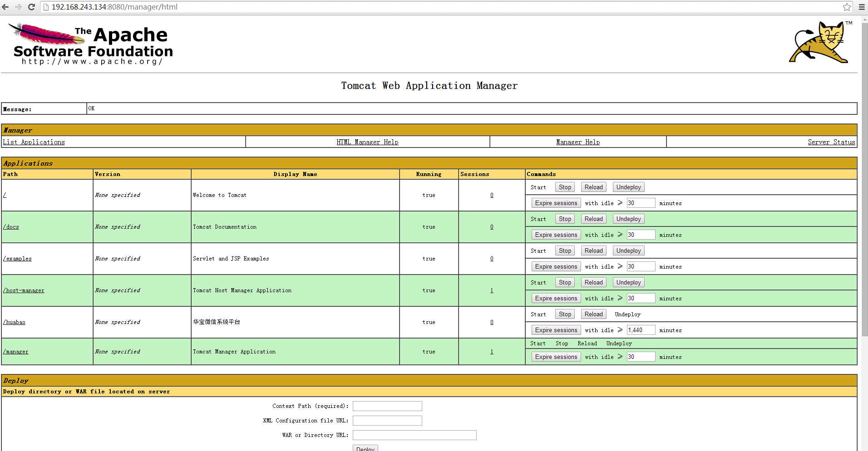This screenshot has height=451, width=868.
Task: Reload the /host-manager application
Action: click(x=593, y=282)
